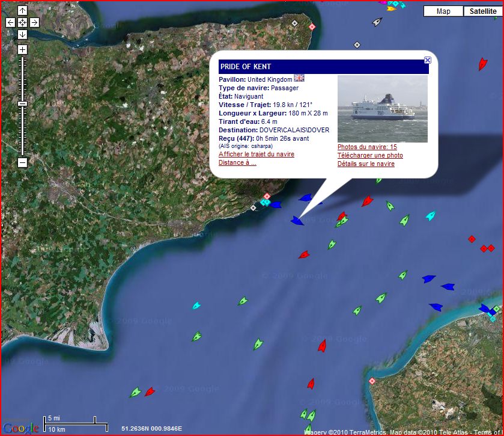The width and height of the screenshot is (504, 436).
Task: Open 'Détails sur le navire' link
Action: [366, 164]
